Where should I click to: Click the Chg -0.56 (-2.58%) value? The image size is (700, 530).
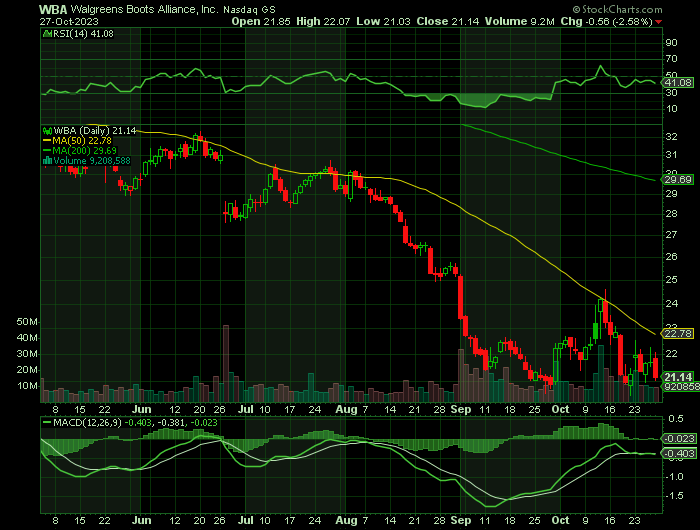606,21
